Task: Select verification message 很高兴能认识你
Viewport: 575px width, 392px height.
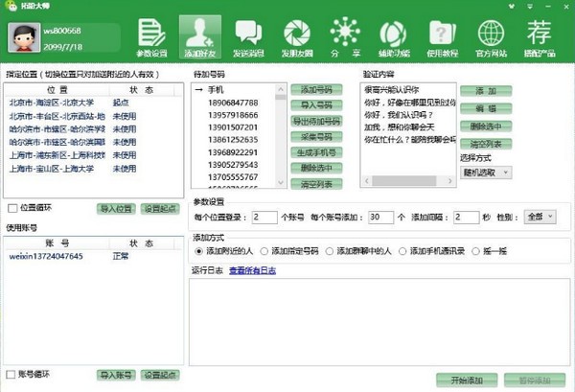Action: 392,89
